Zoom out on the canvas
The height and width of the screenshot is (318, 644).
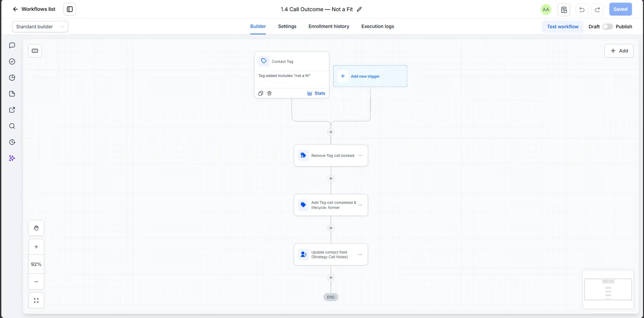36,282
